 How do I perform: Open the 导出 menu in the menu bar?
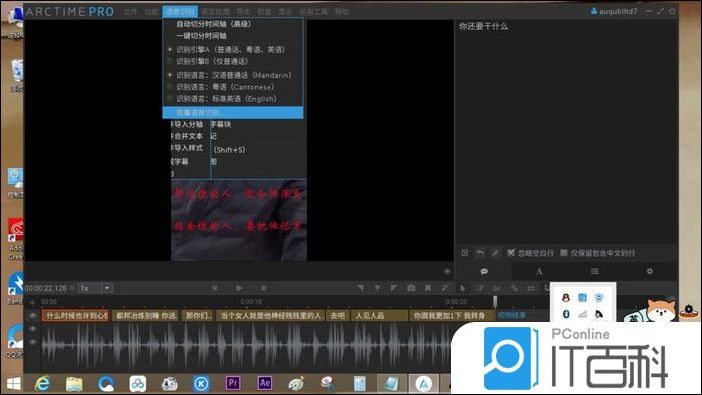[x=243, y=12]
